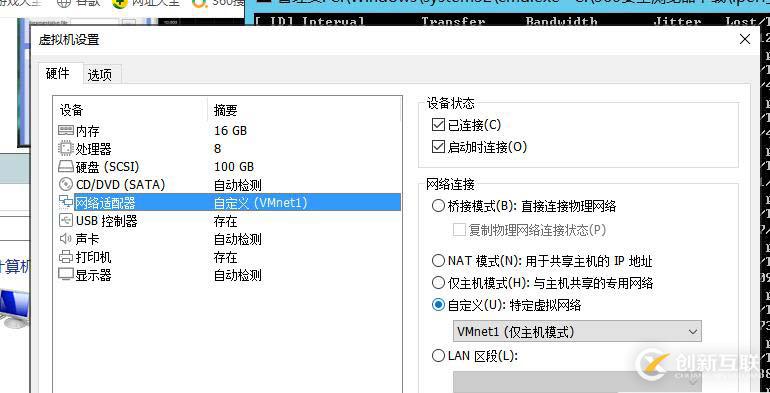Click the processor summary value 8

[x=218, y=148]
